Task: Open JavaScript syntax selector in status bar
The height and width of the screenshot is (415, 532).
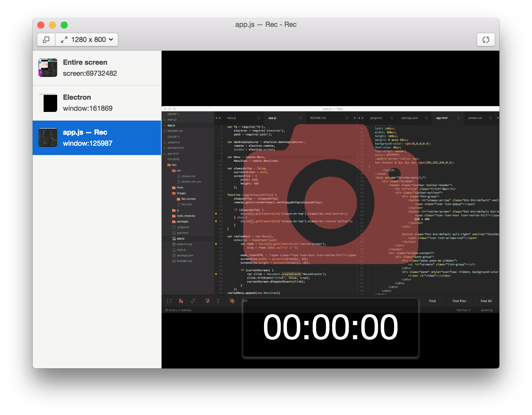Action: 487,310
